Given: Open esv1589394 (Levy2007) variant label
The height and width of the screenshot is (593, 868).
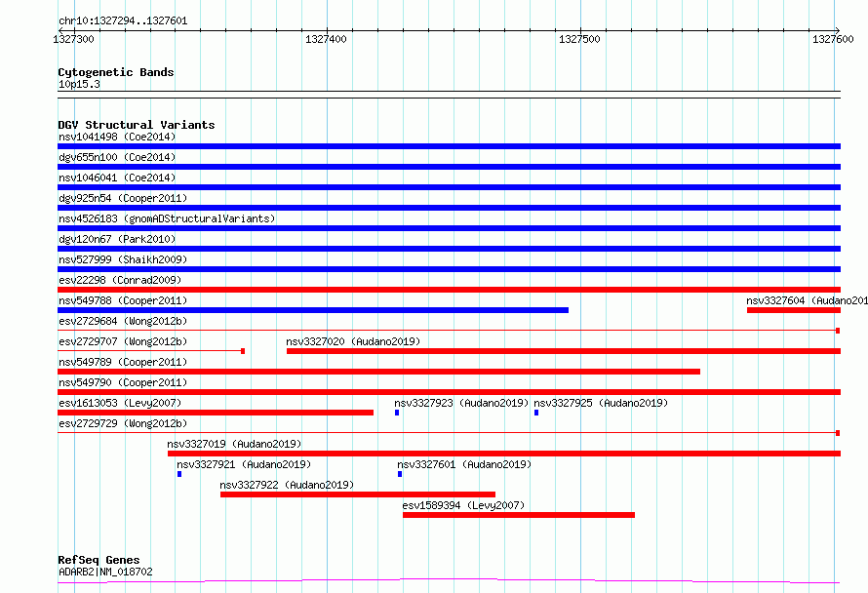Looking at the screenshot, I should pyautogui.click(x=463, y=505).
